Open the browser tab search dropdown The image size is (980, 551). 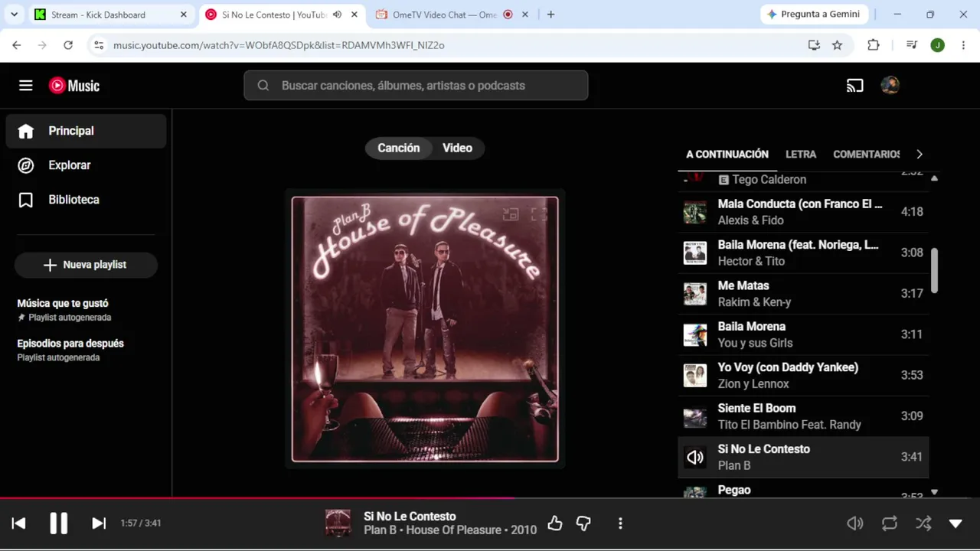coord(14,15)
